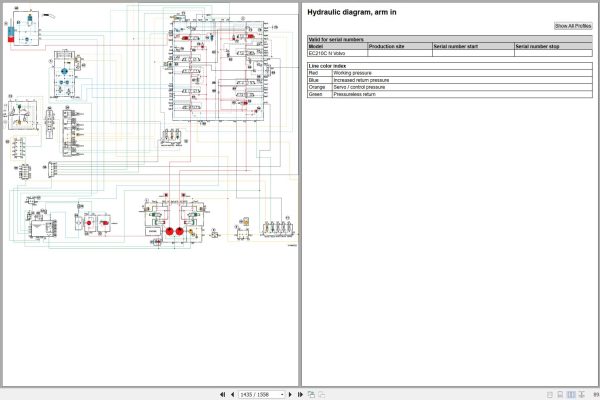This screenshot has height=400, width=600.
Task: Click the 'Red' color label cell
Action: point(320,73)
